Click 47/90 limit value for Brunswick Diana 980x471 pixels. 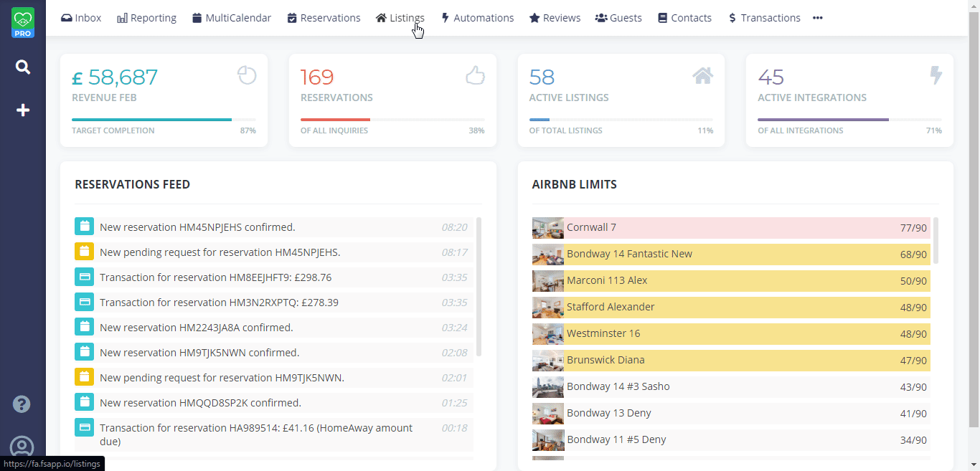913,361
